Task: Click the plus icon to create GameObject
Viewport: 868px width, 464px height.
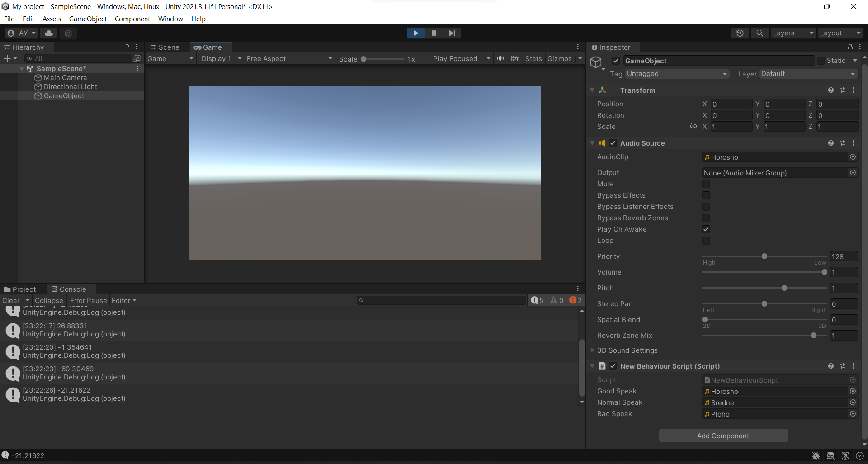Action: [x=7, y=58]
